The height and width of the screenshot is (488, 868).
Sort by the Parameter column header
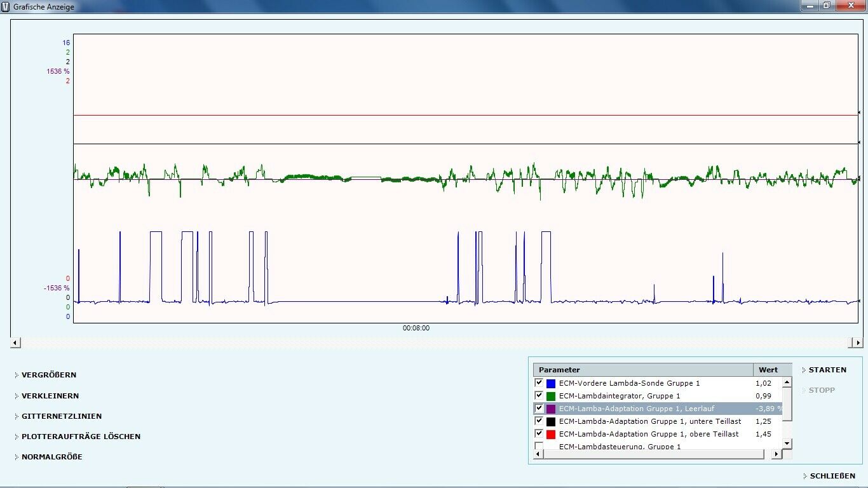click(x=642, y=370)
